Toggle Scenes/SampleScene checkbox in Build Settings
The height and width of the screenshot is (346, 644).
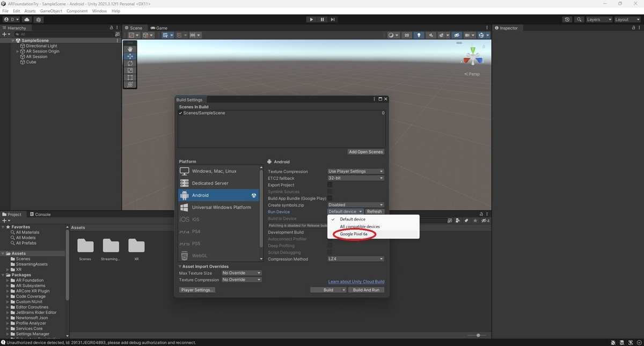(x=180, y=113)
